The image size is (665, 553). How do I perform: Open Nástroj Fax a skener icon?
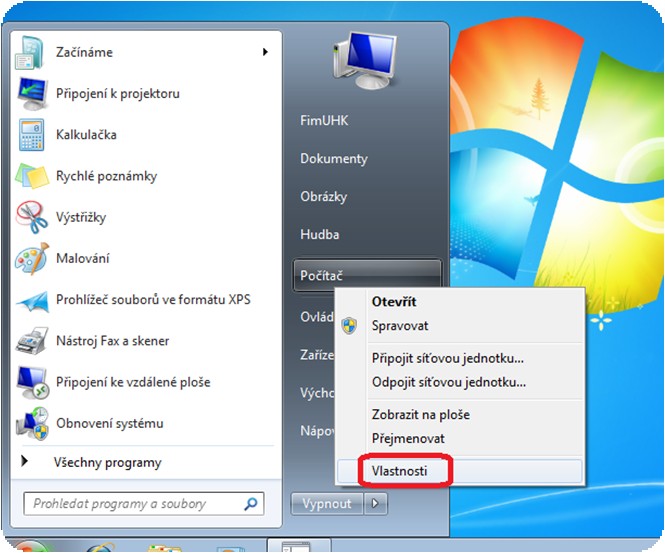click(x=32, y=341)
